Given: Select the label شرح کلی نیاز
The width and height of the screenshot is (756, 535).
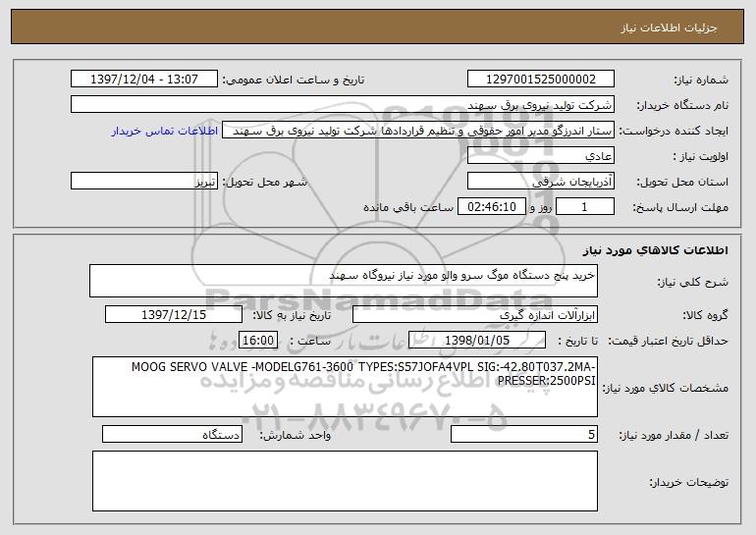Looking at the screenshot, I should tap(693, 282).
